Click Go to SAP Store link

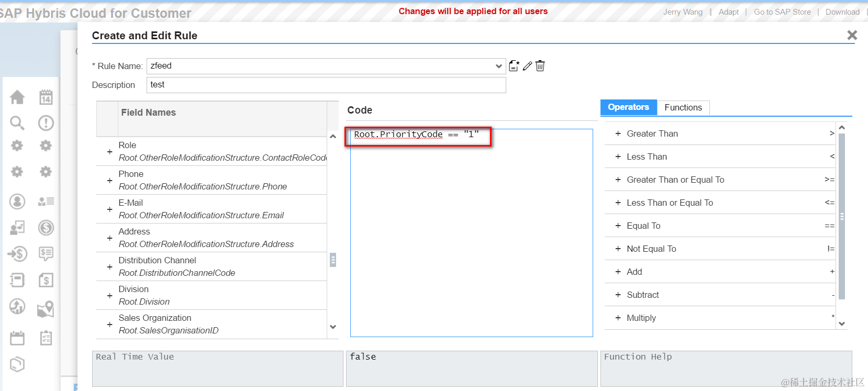tap(782, 12)
